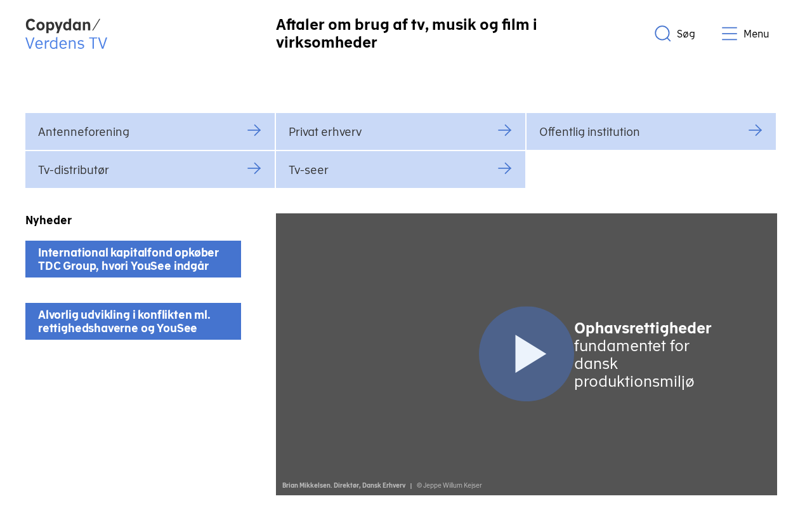
Task: Play the Ophavsrettigheder video
Action: (x=526, y=354)
